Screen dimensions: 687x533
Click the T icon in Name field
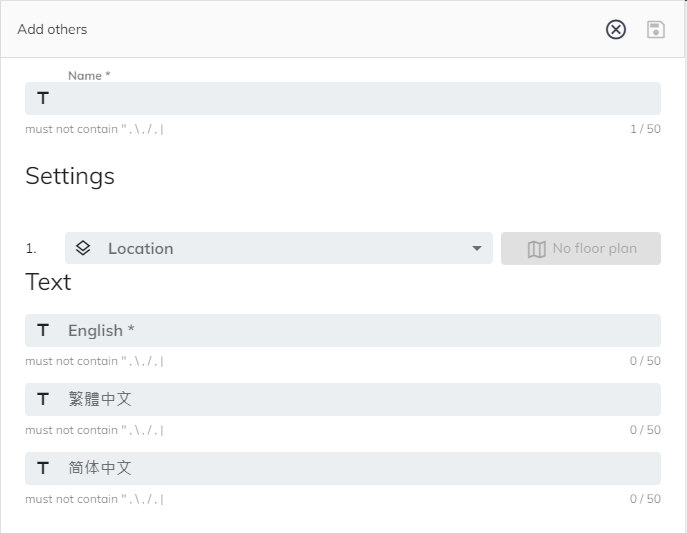click(43, 98)
